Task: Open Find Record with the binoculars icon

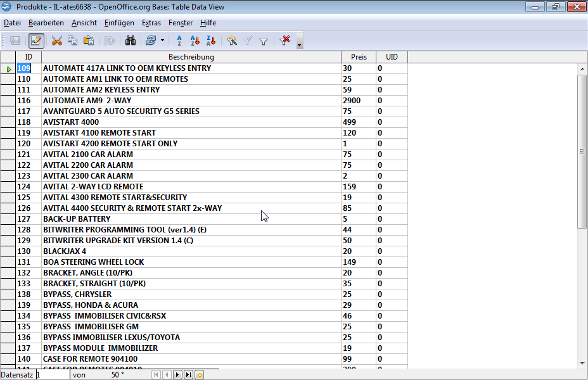Action: pos(130,41)
